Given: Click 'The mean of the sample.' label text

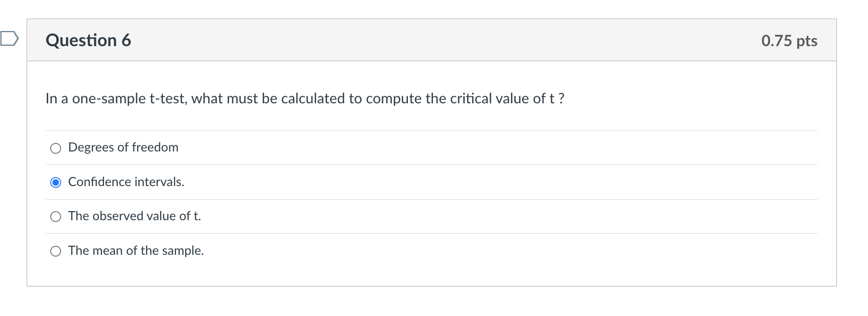Looking at the screenshot, I should (x=136, y=251).
